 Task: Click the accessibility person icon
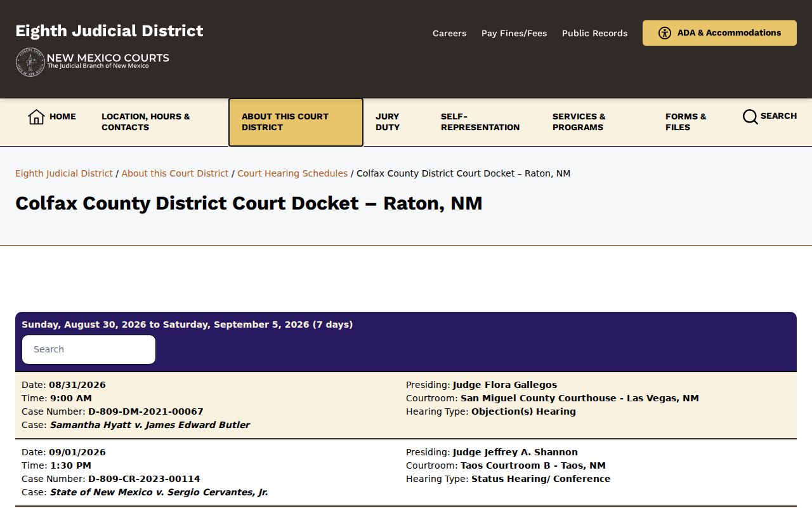[665, 33]
